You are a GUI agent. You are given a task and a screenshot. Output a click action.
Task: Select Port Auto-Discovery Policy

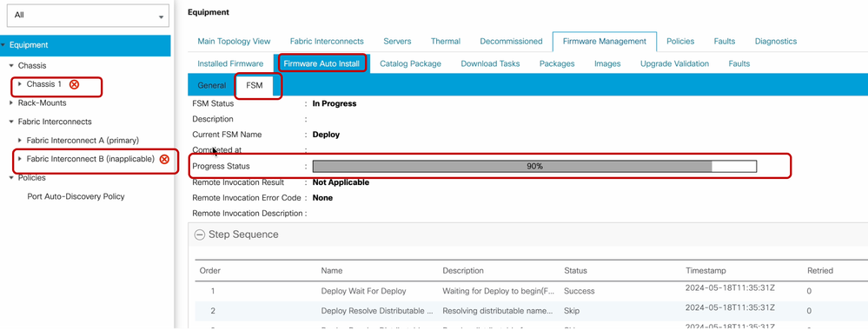click(x=76, y=196)
